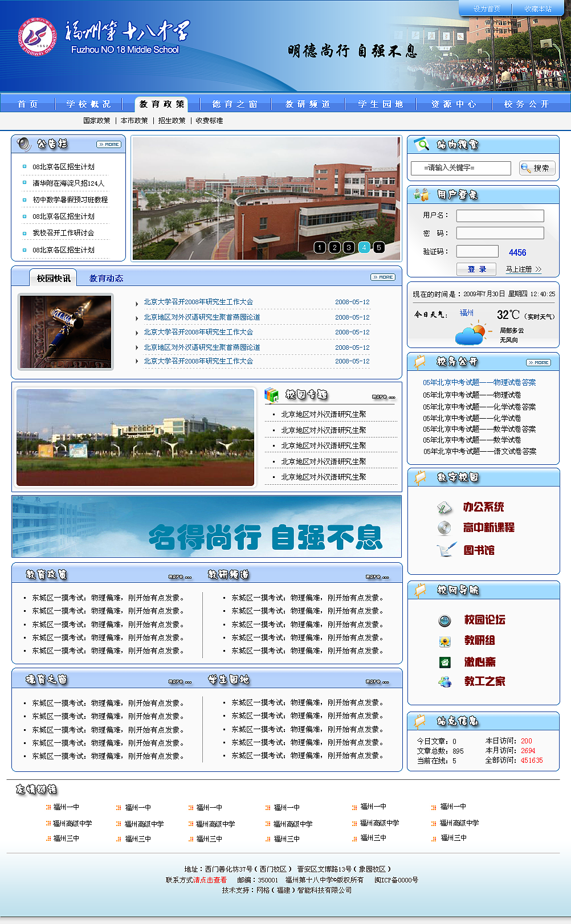Image resolution: width=571 pixels, height=924 pixels.
Task: Click MORE button in 校园快讯 tab bar
Action: [x=383, y=277]
